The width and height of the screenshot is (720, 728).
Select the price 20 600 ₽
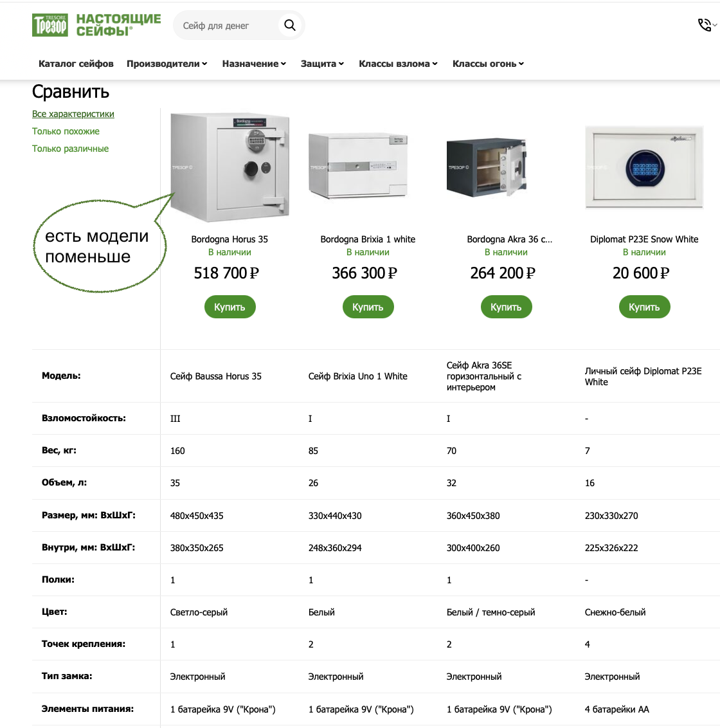[x=641, y=273]
